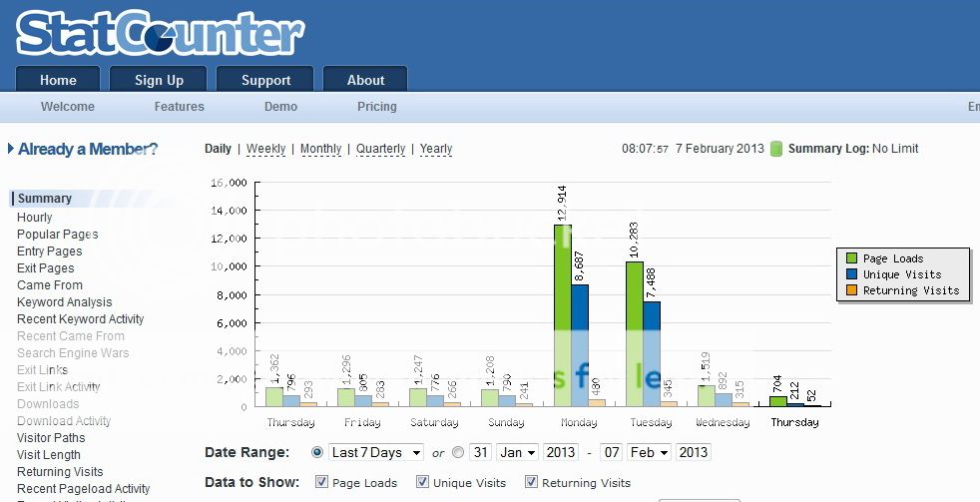This screenshot has height=502, width=980.
Task: Click the StatCounter logo
Action: 160,33
